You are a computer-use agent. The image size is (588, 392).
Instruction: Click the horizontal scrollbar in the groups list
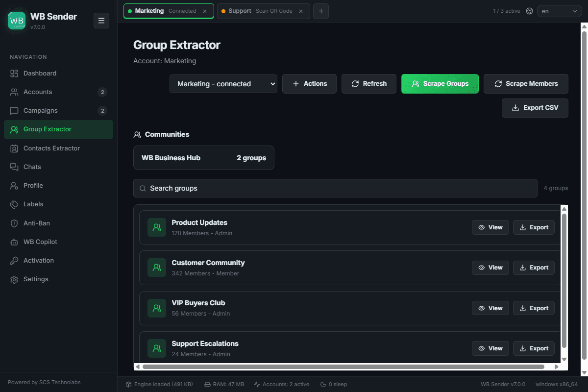[x=343, y=367]
